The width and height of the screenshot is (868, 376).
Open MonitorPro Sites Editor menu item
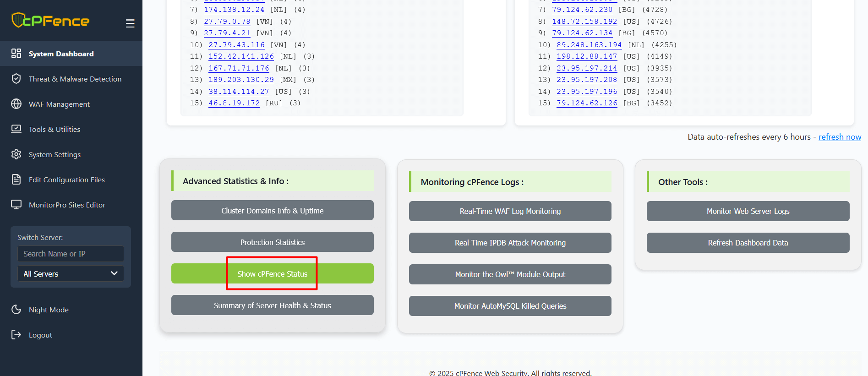click(67, 205)
